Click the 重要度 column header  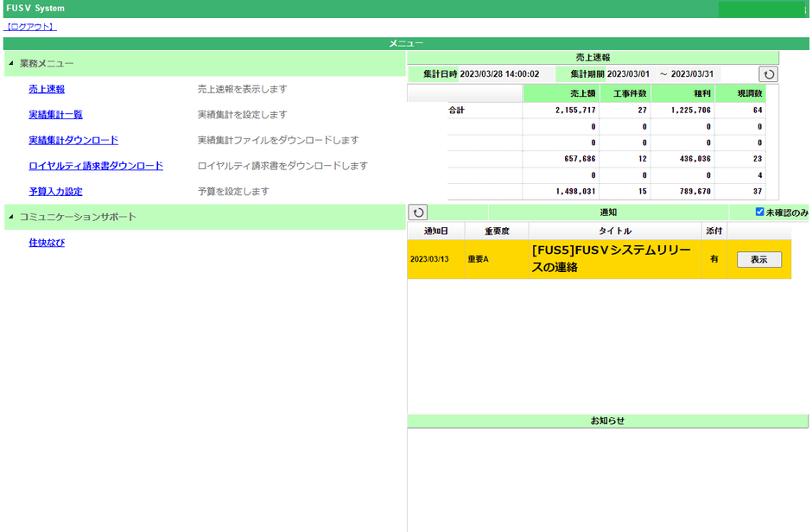click(496, 231)
